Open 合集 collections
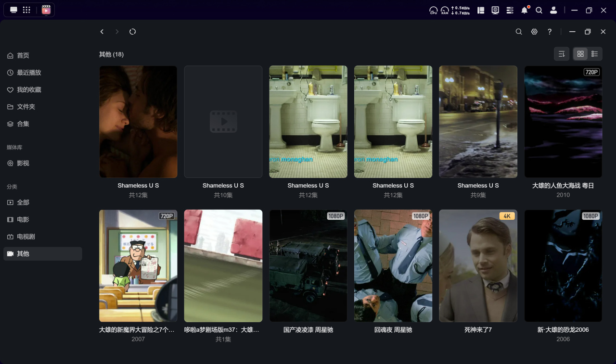This screenshot has height=364, width=616. coord(43,124)
